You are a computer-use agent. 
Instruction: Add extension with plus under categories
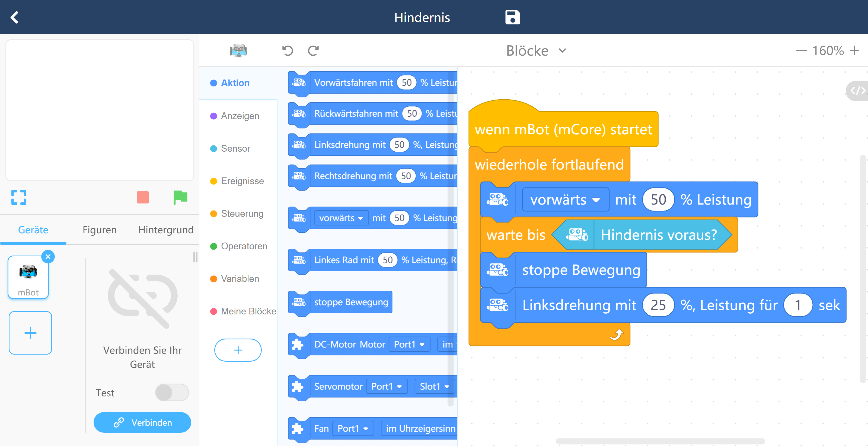point(238,350)
